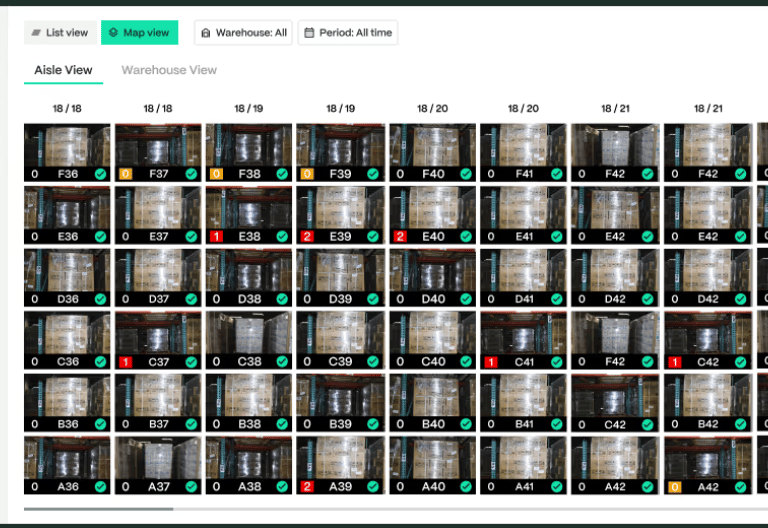
Task: Click green checkmark on F41
Action: pos(557,174)
